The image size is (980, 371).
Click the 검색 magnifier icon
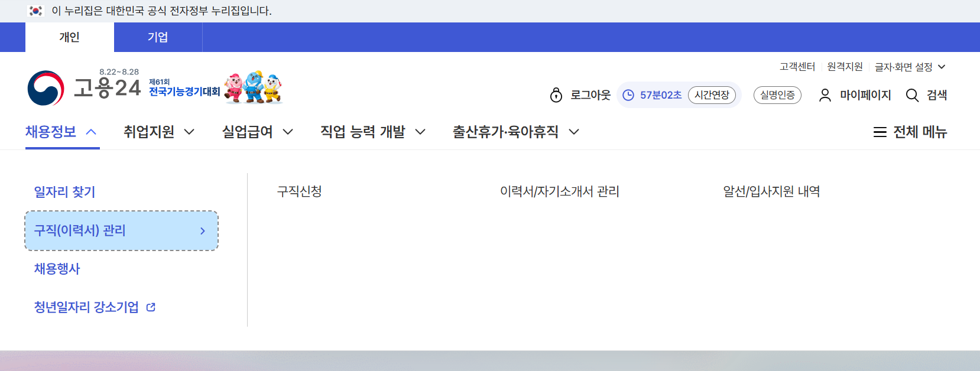[x=913, y=95]
